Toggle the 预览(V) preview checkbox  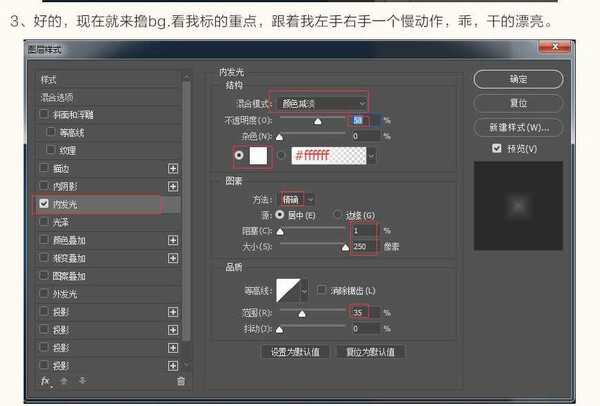497,149
